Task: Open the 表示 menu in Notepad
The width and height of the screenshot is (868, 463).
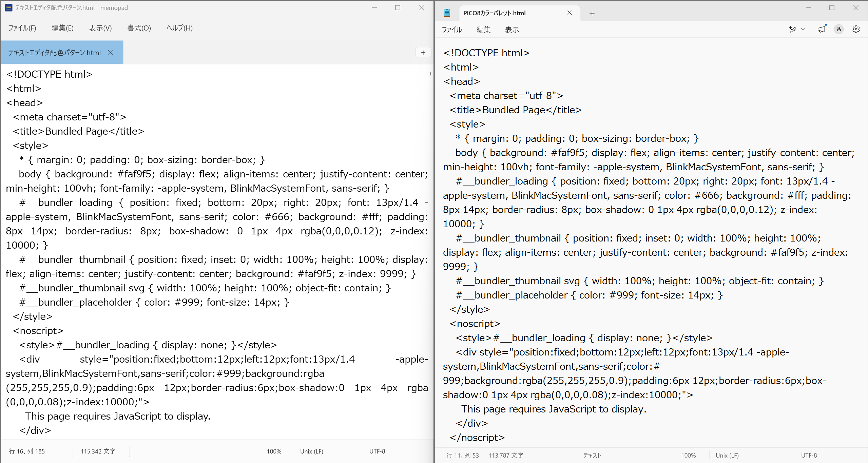Action: pyautogui.click(x=512, y=30)
